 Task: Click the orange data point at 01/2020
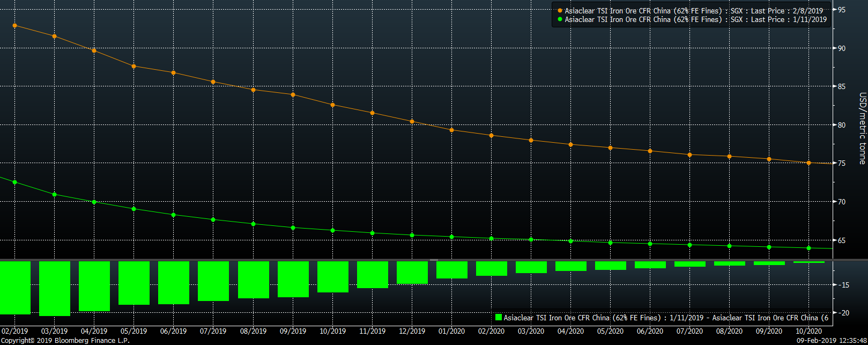[x=451, y=130]
